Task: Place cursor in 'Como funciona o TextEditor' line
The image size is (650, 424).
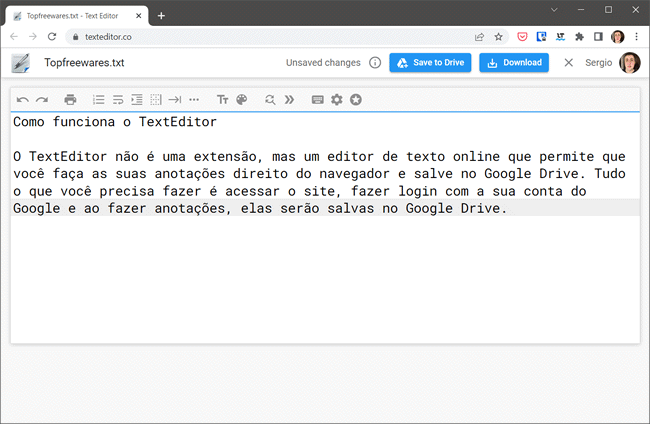Action: point(115,122)
